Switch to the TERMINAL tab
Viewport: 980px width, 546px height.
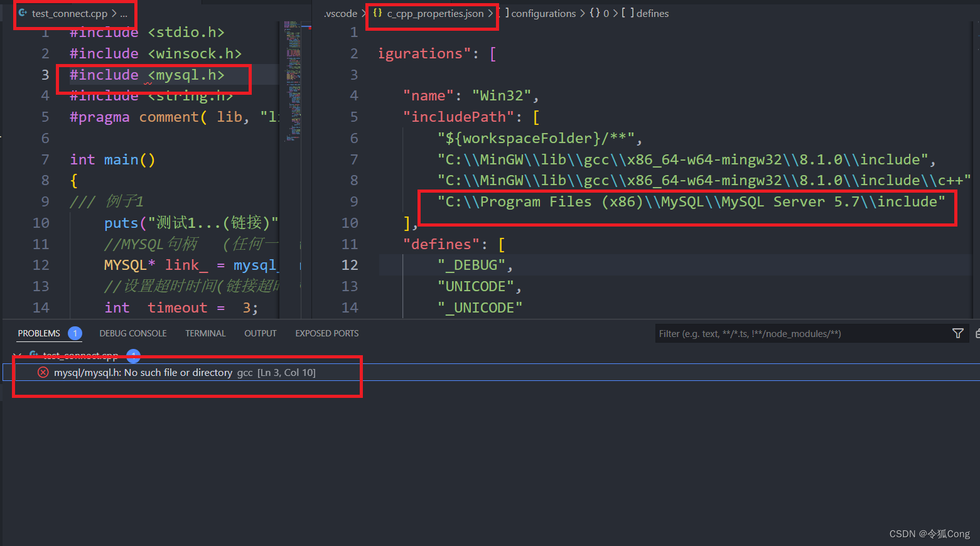coord(205,333)
